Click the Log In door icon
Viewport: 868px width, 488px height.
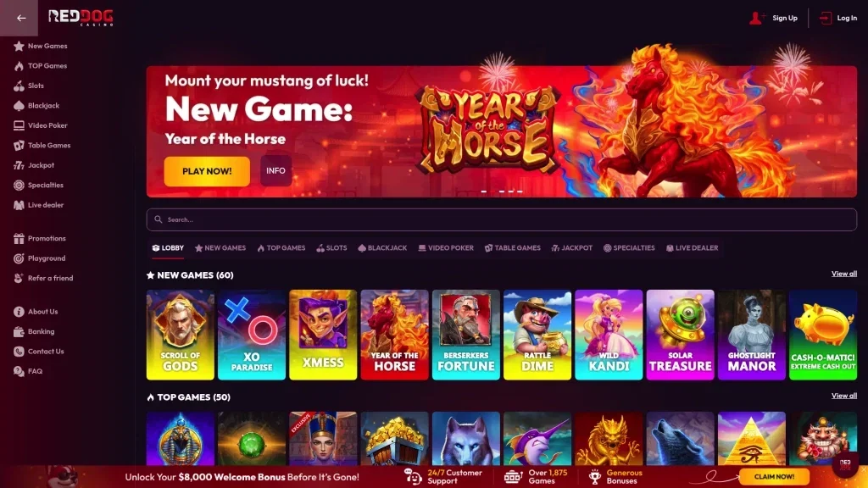point(826,19)
